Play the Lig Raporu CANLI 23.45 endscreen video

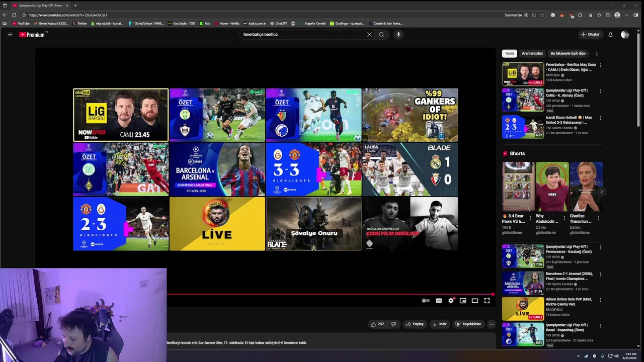(121, 115)
